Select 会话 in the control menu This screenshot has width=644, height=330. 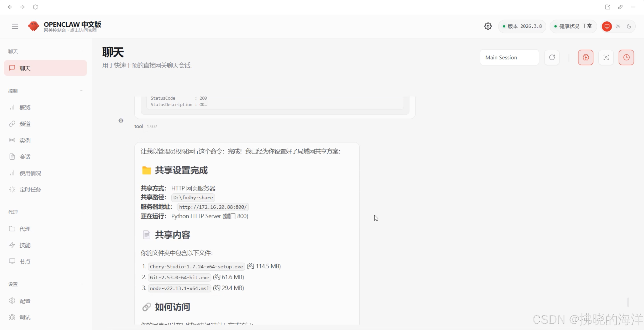(25, 157)
